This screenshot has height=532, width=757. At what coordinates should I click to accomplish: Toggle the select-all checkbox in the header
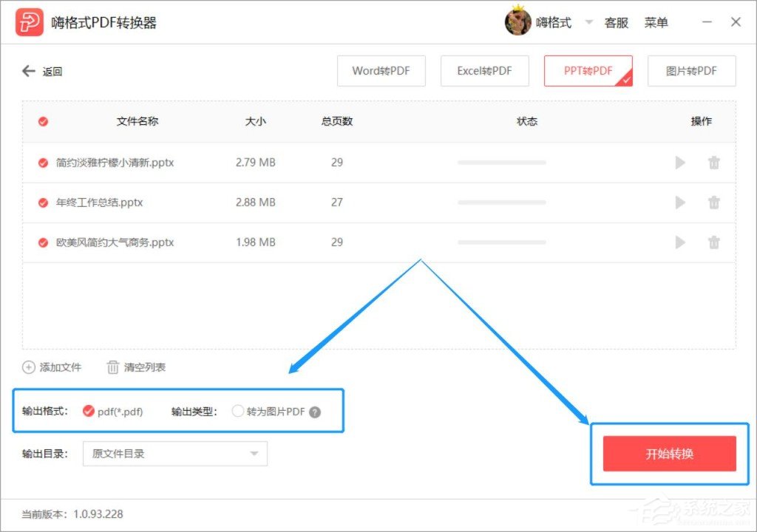click(x=42, y=121)
